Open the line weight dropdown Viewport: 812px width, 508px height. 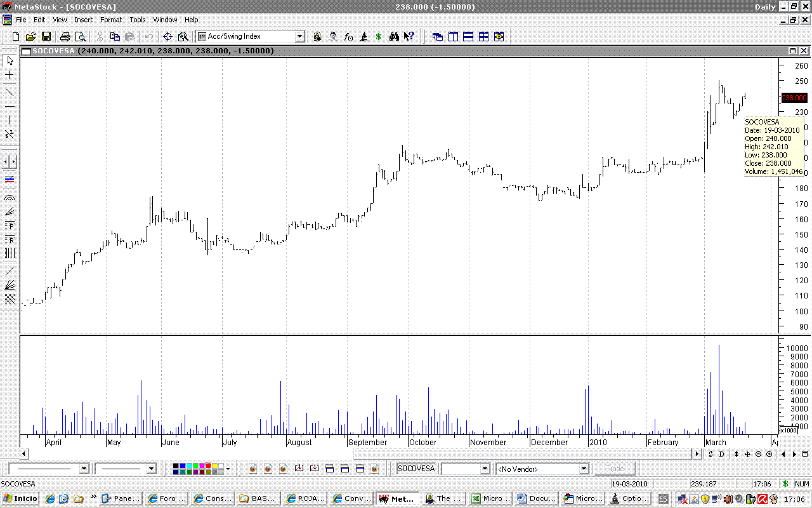point(151,469)
